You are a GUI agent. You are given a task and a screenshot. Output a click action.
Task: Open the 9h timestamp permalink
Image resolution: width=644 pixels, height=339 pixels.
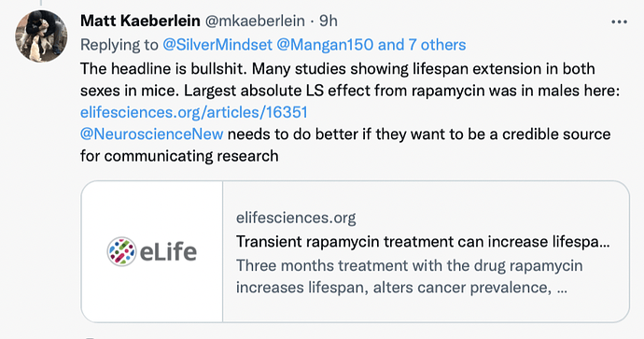[329, 21]
